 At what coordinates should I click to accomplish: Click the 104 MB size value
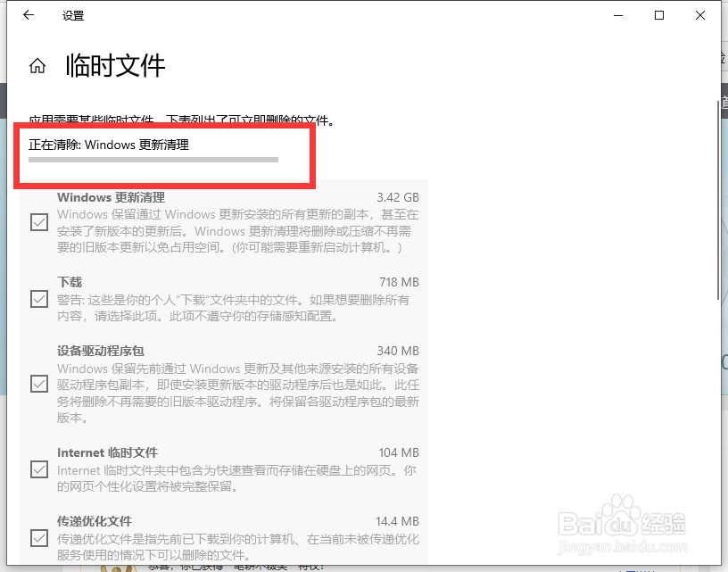399,452
